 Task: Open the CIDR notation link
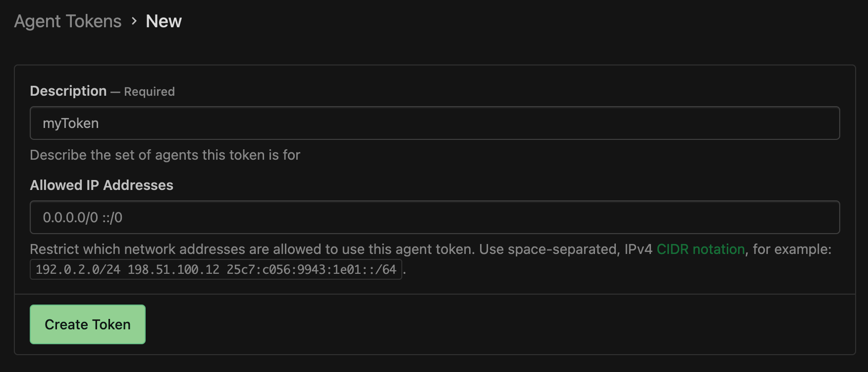click(x=700, y=249)
